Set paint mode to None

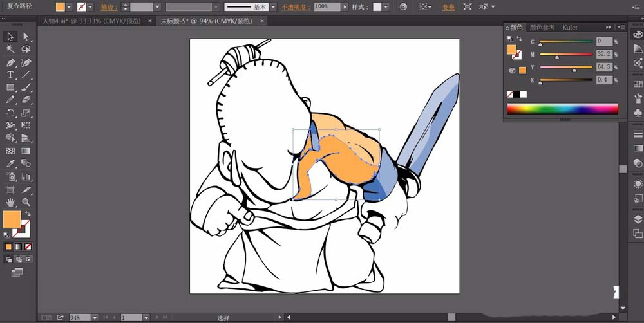tap(28, 246)
